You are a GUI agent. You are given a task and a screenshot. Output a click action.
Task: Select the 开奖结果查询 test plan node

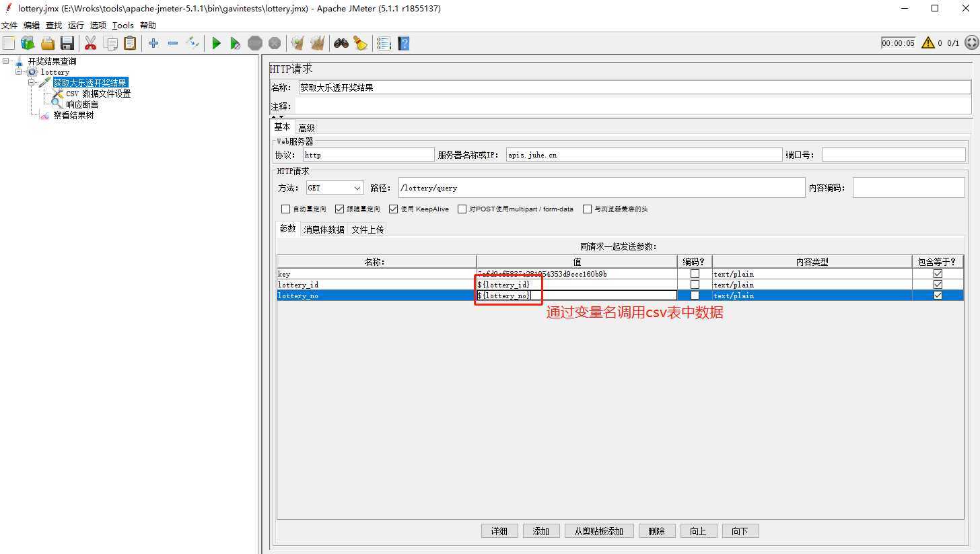[x=52, y=61]
